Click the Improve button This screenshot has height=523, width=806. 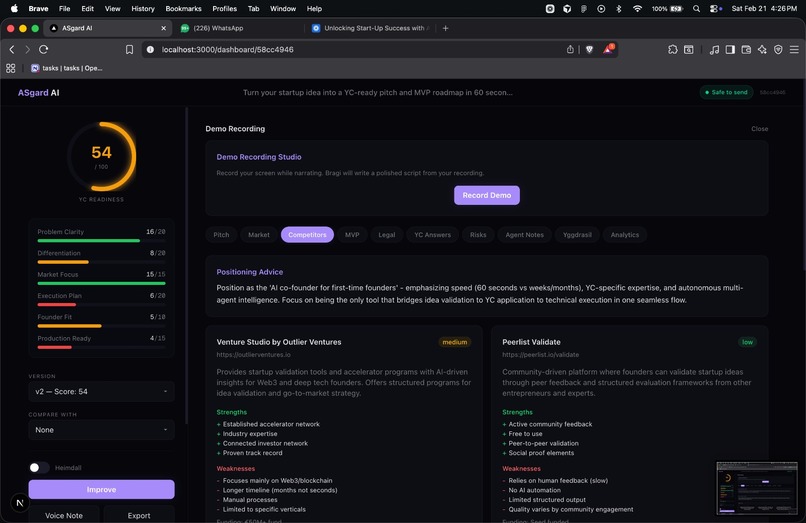tap(101, 489)
